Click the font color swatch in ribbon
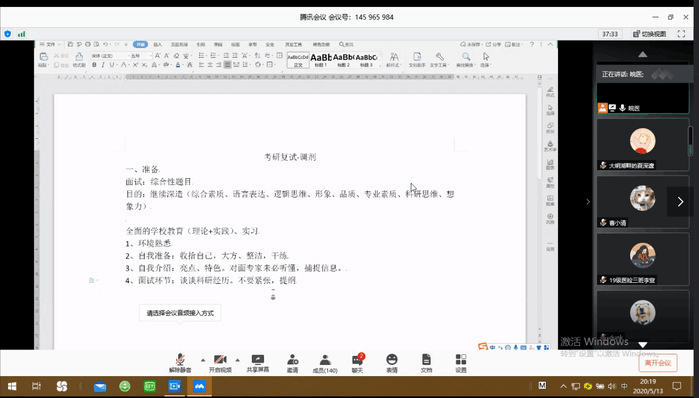Viewport: 699px width, 398px height. [178, 65]
